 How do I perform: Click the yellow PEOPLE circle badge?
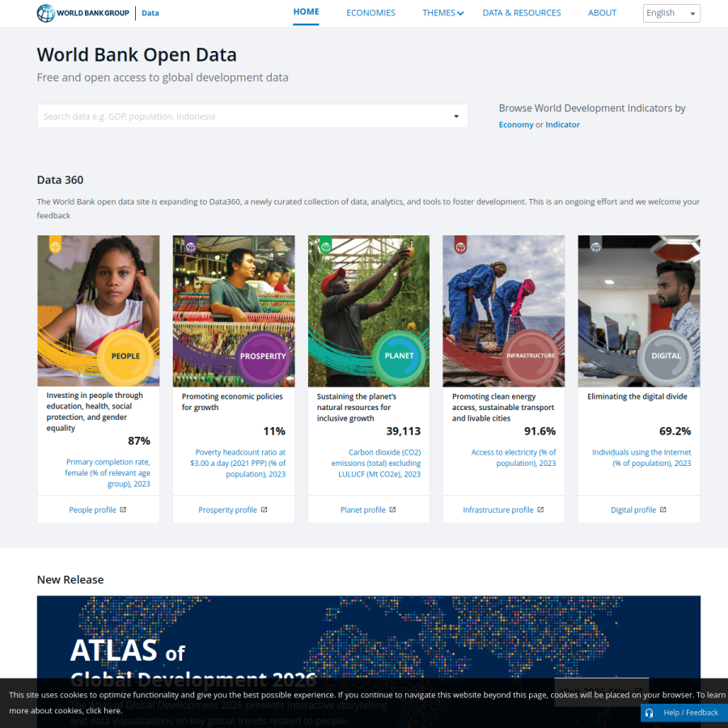coord(125,356)
